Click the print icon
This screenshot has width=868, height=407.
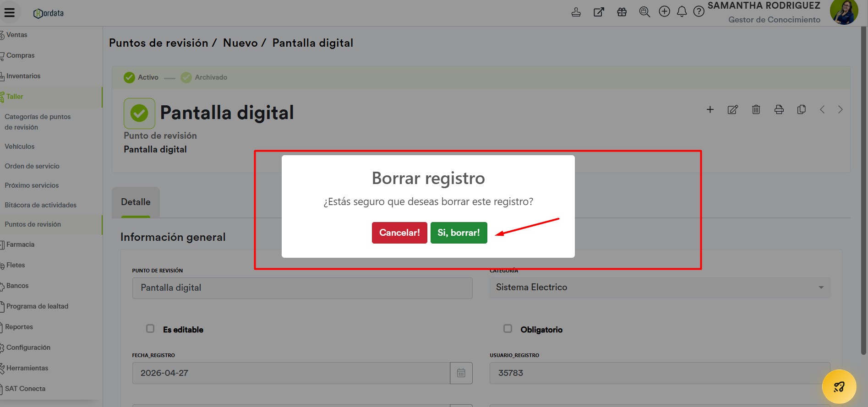coord(779,109)
